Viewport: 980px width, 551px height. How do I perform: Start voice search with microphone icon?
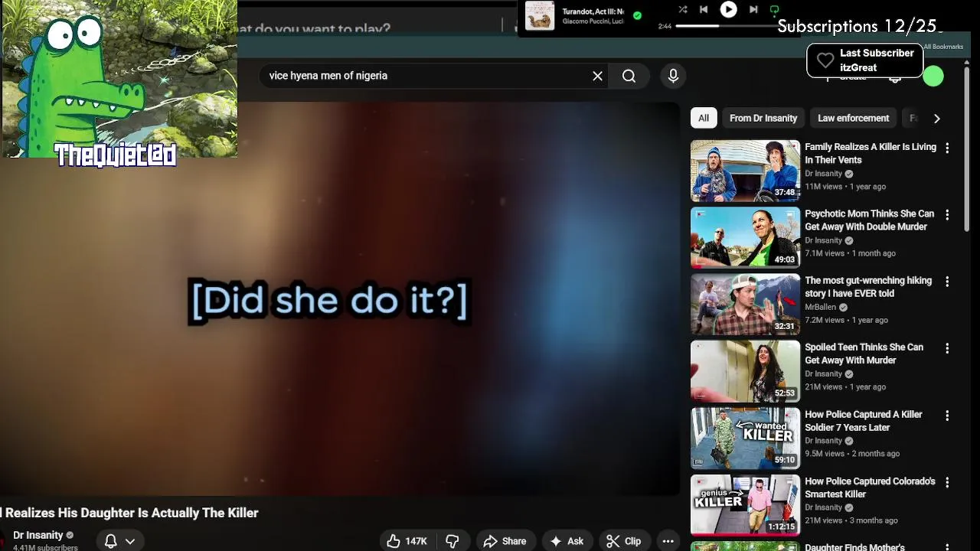tap(673, 76)
